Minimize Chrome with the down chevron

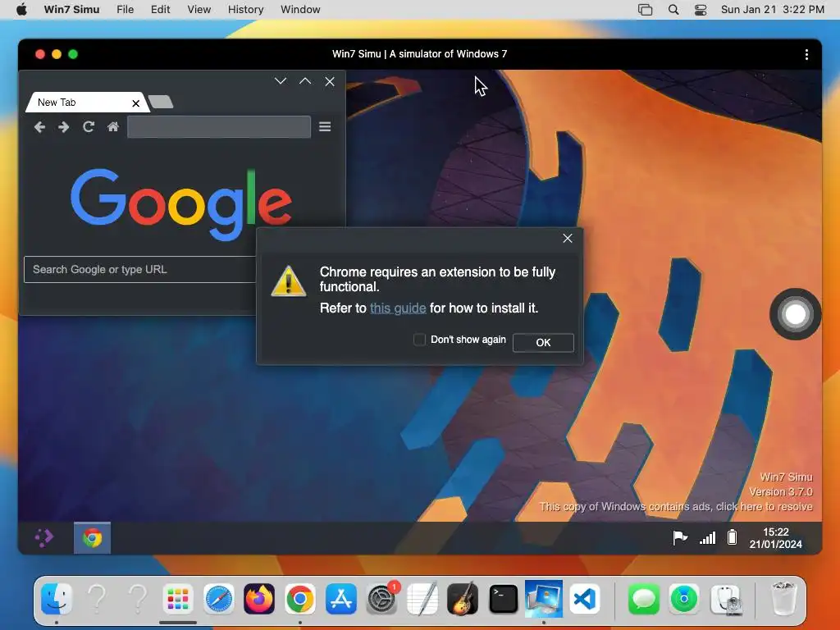point(281,81)
